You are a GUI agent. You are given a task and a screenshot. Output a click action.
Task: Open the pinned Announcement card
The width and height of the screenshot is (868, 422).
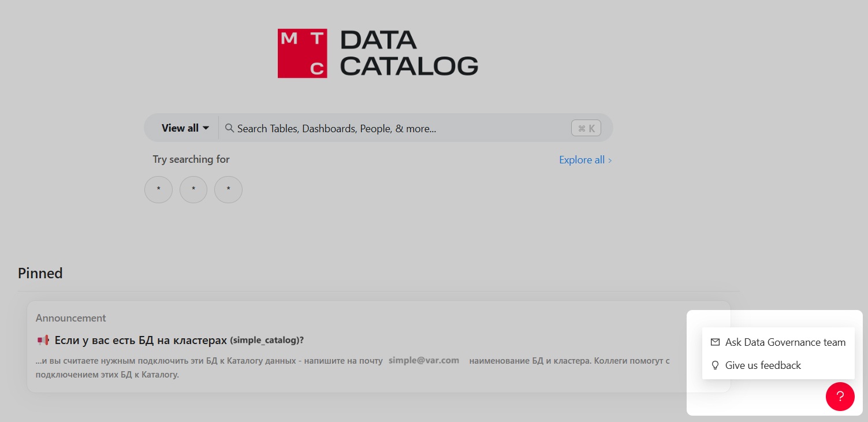(378, 346)
